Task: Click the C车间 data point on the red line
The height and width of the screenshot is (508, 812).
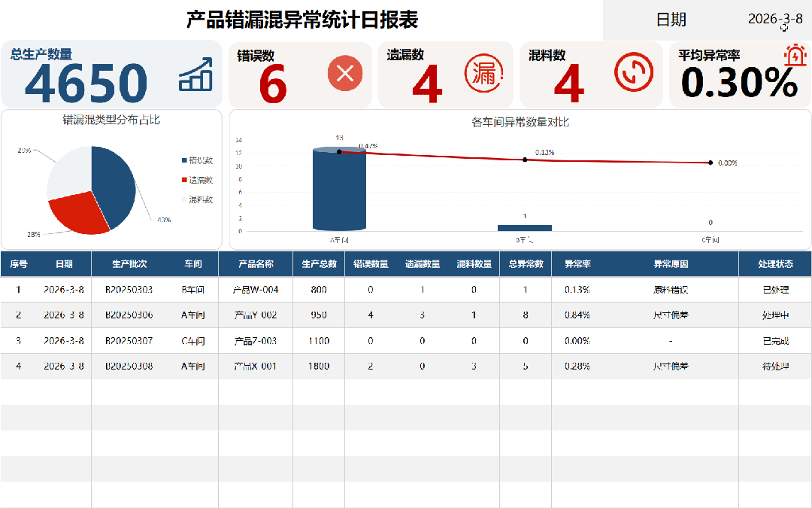Action: point(710,163)
